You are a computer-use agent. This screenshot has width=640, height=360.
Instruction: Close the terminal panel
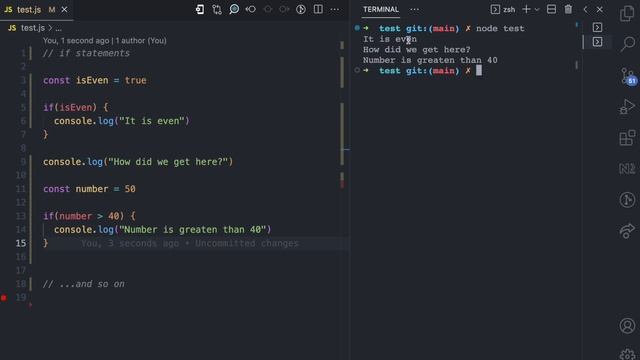600,9
